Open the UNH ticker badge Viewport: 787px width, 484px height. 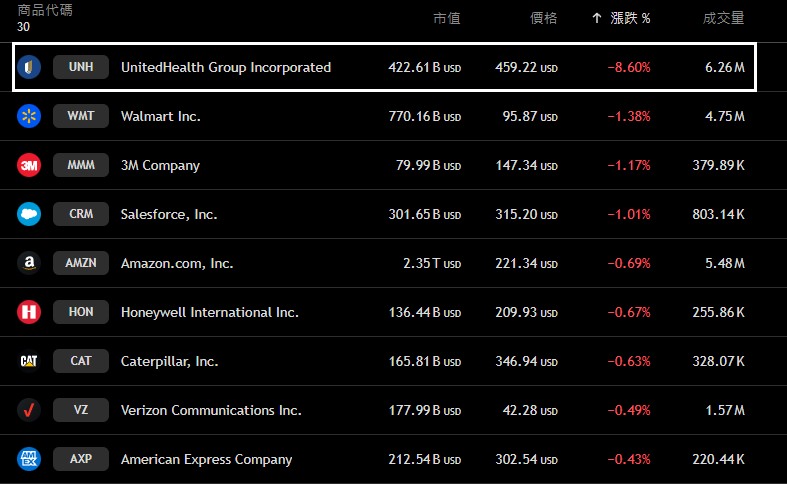pyautogui.click(x=81, y=68)
